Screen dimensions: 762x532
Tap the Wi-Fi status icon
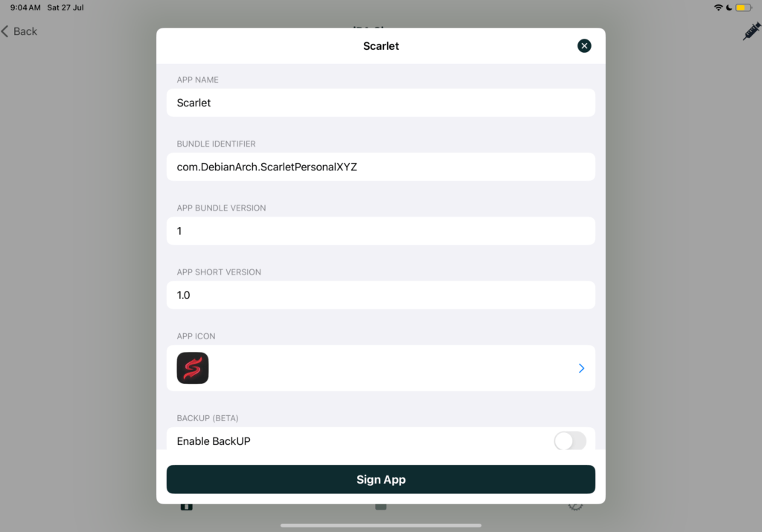click(x=718, y=7)
